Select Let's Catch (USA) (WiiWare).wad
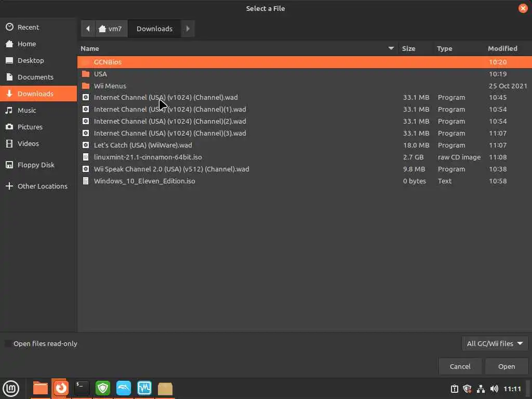This screenshot has height=399, width=532. pos(304,145)
